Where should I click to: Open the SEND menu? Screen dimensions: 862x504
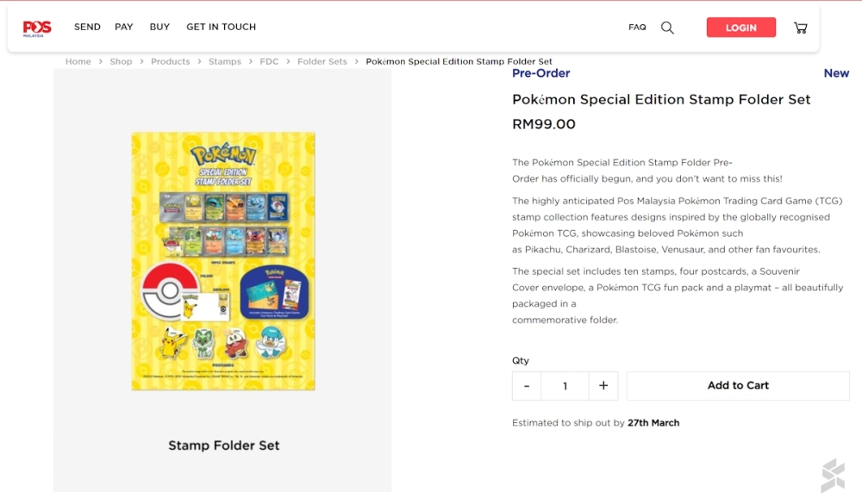[x=86, y=27]
